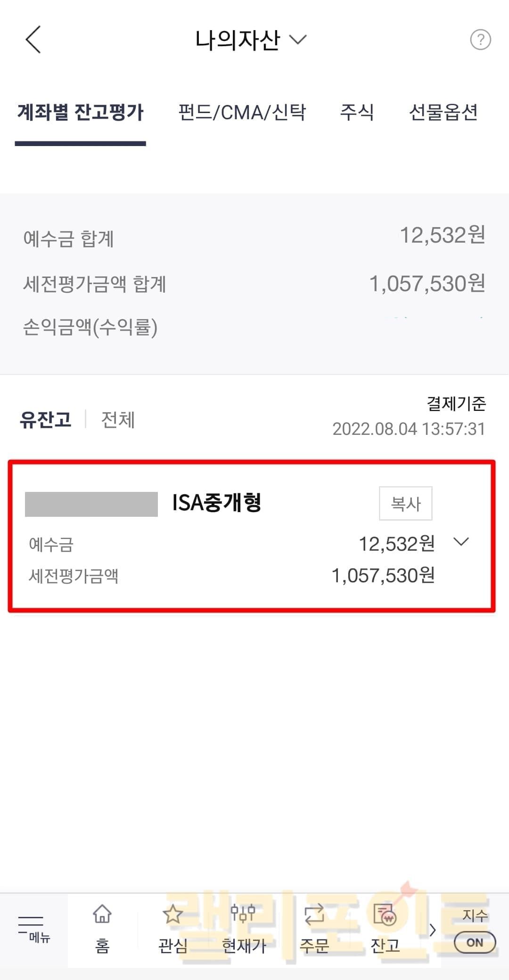Open the balance document icon
Image resolution: width=509 pixels, height=980 pixels.
(385, 915)
